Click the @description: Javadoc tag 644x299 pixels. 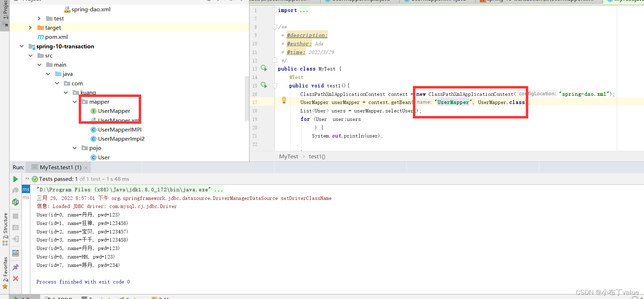(307, 35)
